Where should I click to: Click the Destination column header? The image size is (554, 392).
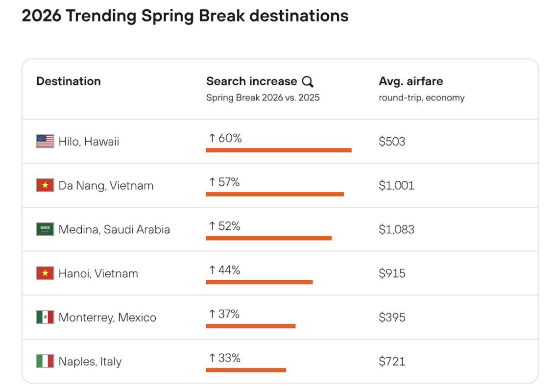(x=69, y=81)
